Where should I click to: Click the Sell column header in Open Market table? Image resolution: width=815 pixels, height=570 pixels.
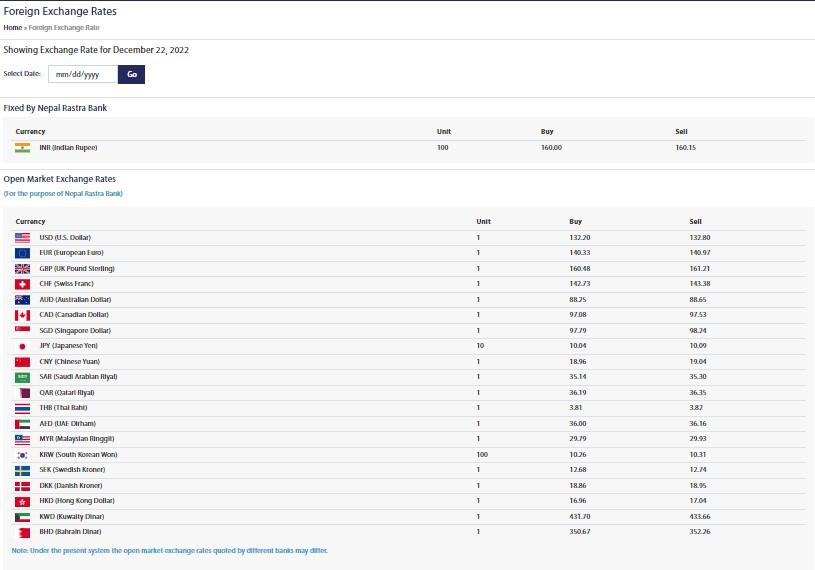(695, 221)
